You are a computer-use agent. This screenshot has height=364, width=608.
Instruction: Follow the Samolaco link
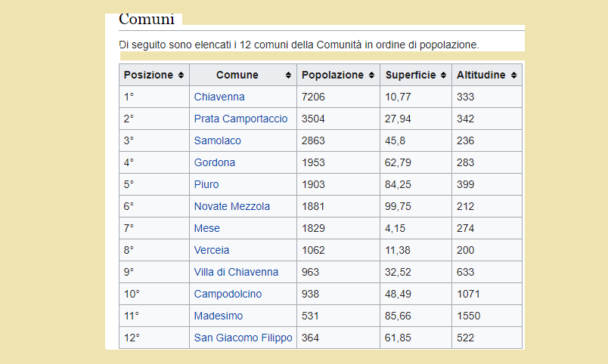(218, 140)
